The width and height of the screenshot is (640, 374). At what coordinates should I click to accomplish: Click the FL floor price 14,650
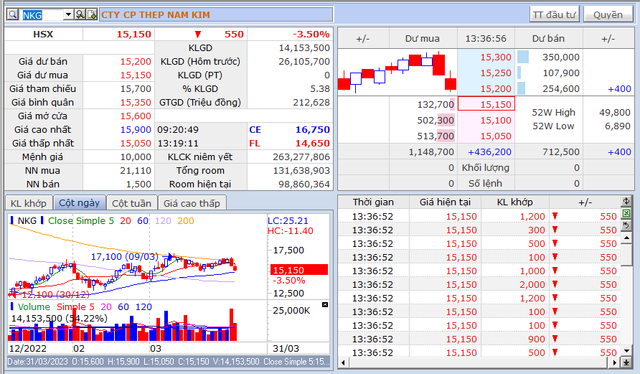tap(312, 143)
